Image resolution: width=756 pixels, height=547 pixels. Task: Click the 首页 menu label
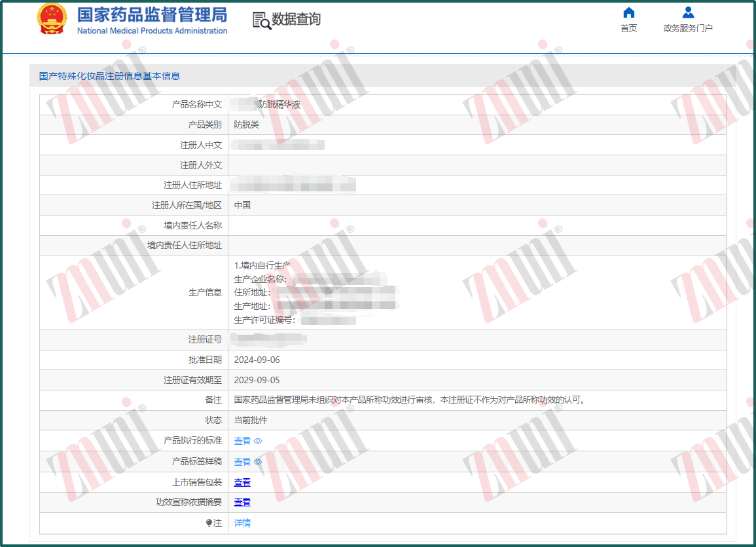[629, 28]
